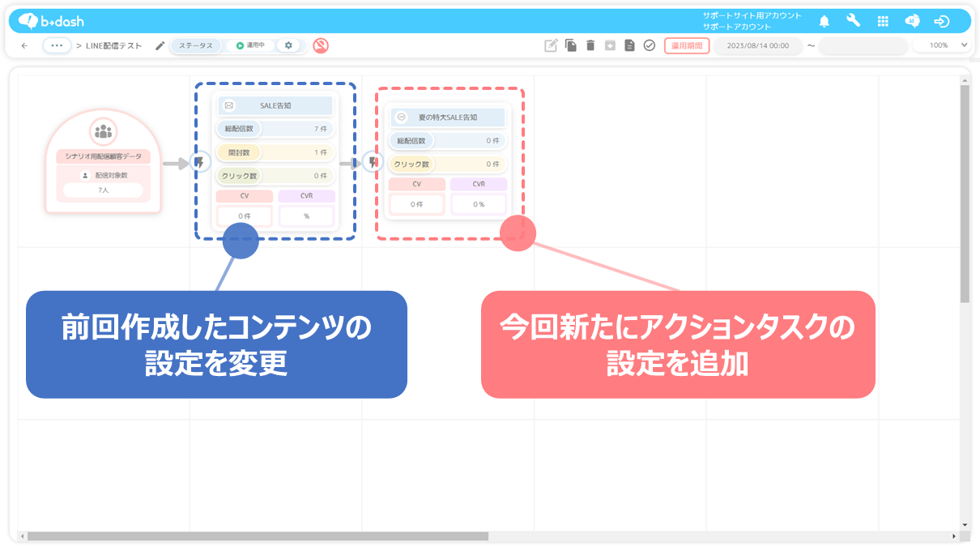980x551 pixels.
Task: Click the CV label in the SALE告知 card
Action: [245, 196]
